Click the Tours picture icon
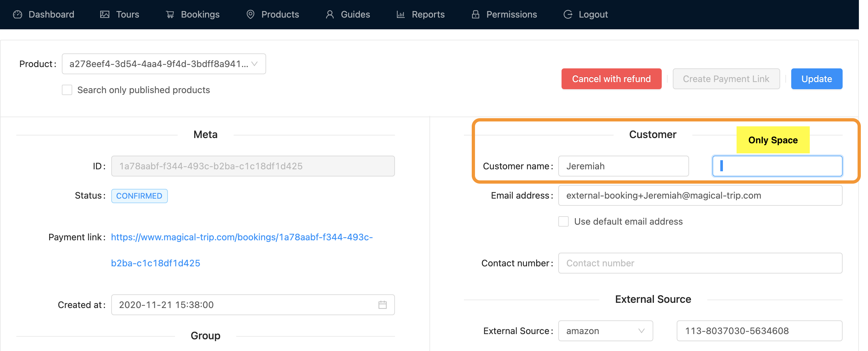 105,15
